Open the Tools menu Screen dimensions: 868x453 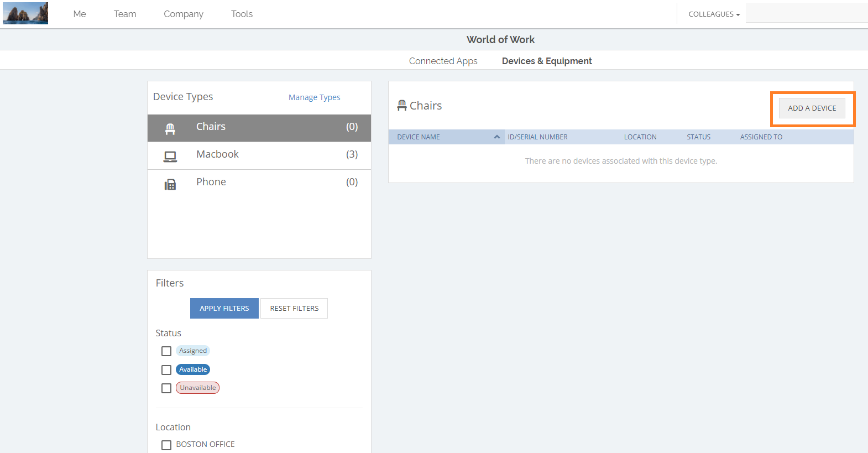pos(242,14)
